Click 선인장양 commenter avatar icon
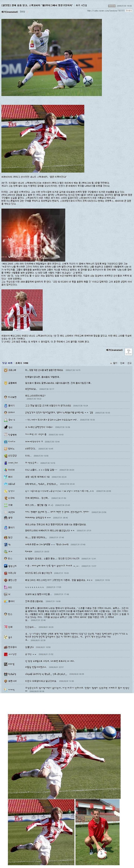 (5, 456)
